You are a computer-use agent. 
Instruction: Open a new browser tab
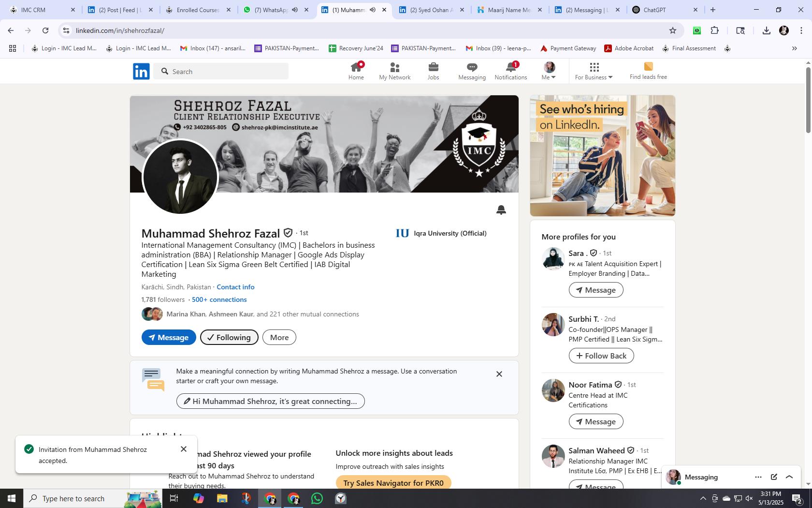[712, 10]
